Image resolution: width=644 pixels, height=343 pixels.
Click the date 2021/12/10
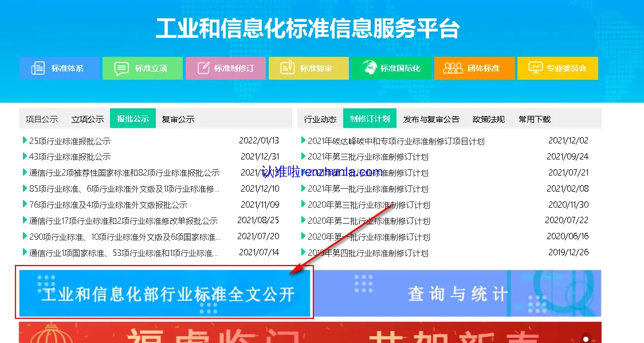260,188
